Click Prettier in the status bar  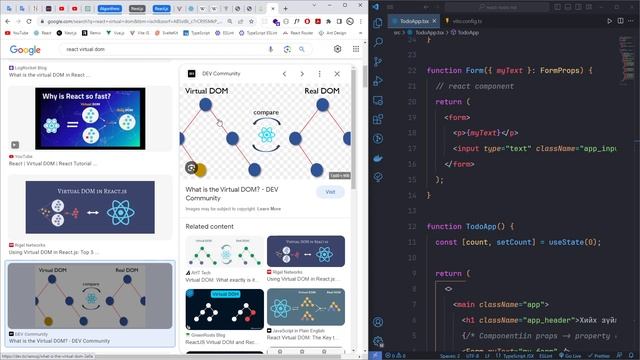coord(599,356)
